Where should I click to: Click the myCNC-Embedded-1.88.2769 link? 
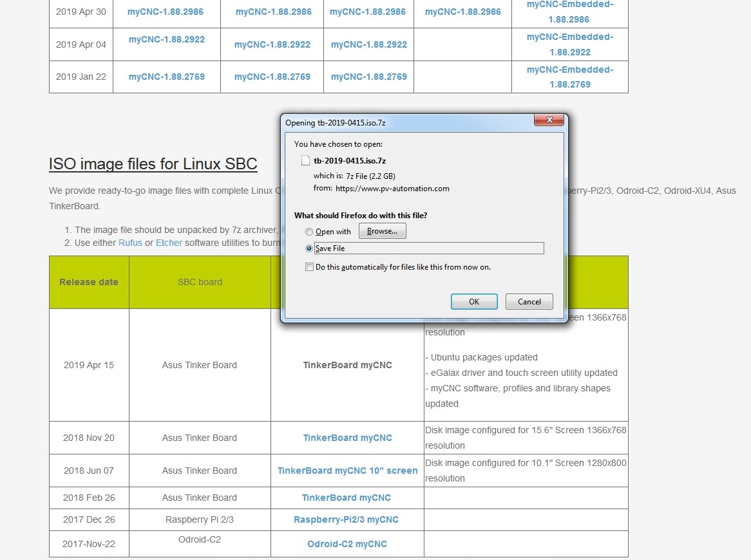pos(570,77)
